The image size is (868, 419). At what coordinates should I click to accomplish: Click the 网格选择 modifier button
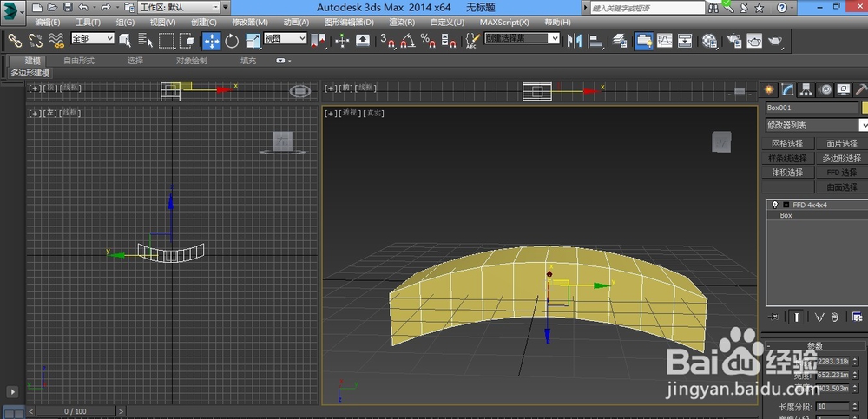pyautogui.click(x=787, y=143)
